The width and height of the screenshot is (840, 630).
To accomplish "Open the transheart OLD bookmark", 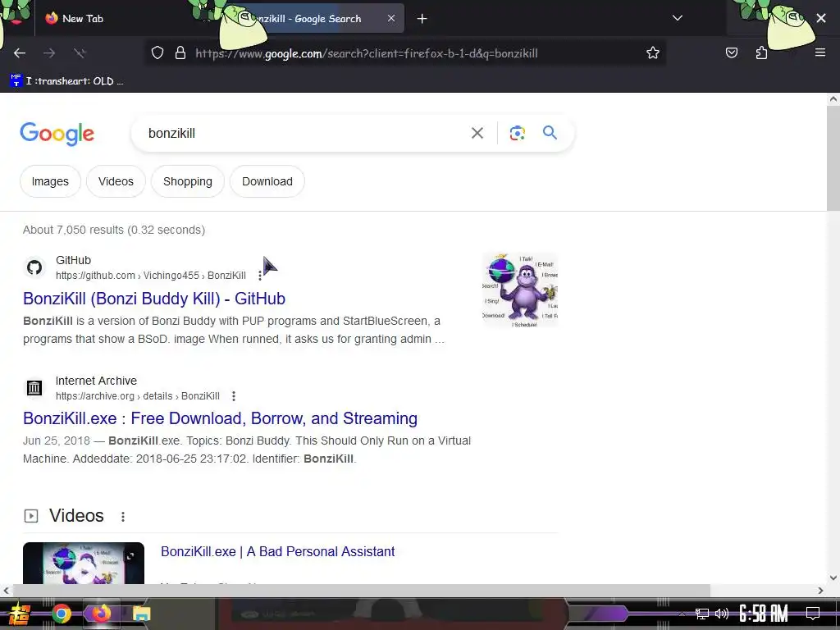I will tap(67, 81).
